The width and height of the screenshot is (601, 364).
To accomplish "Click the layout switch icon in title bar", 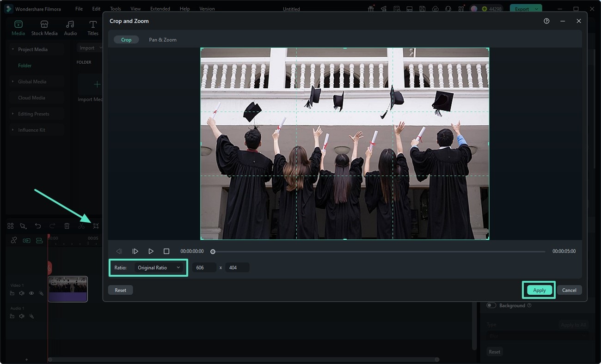I will coord(410,9).
